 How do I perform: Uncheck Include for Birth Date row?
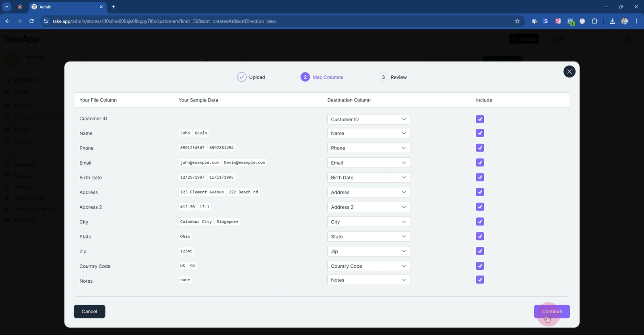tap(480, 177)
